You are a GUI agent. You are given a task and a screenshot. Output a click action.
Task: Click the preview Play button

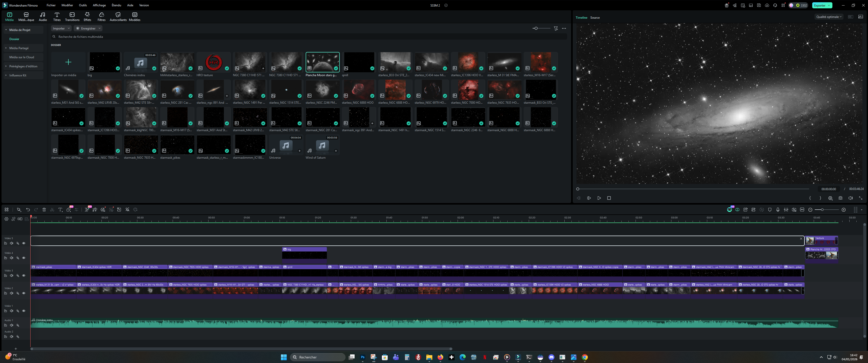(x=599, y=198)
